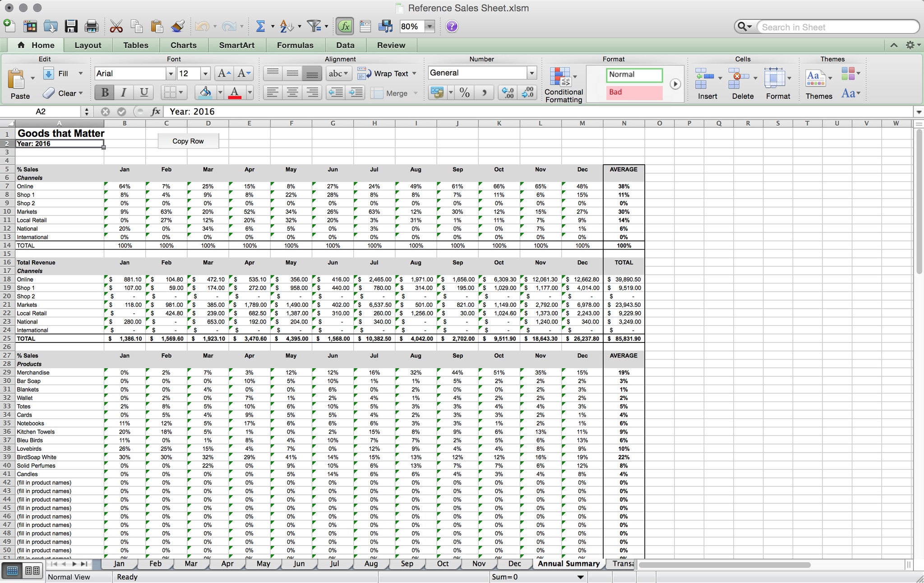Switch to Page Layout view icon
924x583 pixels.
32,571
